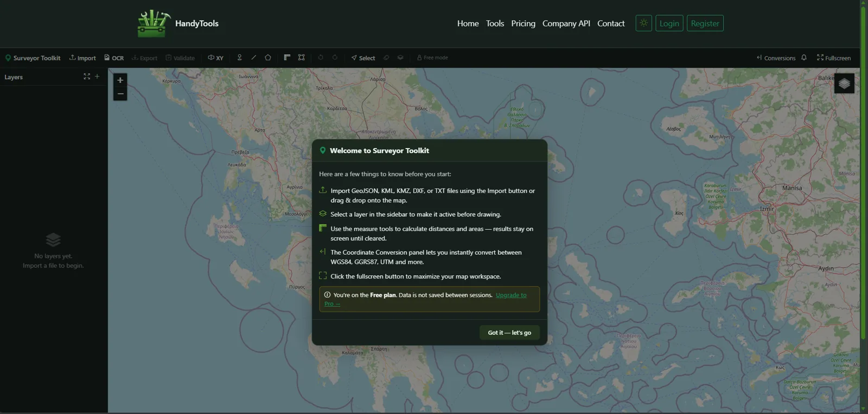Click the Surveyor Toolkit toolbar title
The width and height of the screenshot is (868, 414).
[33, 58]
